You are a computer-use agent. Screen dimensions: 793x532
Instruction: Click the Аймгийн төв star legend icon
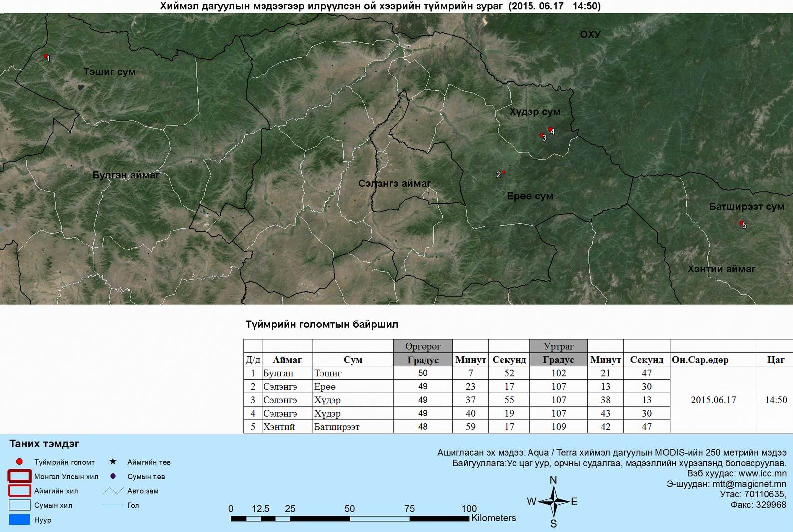click(x=113, y=462)
